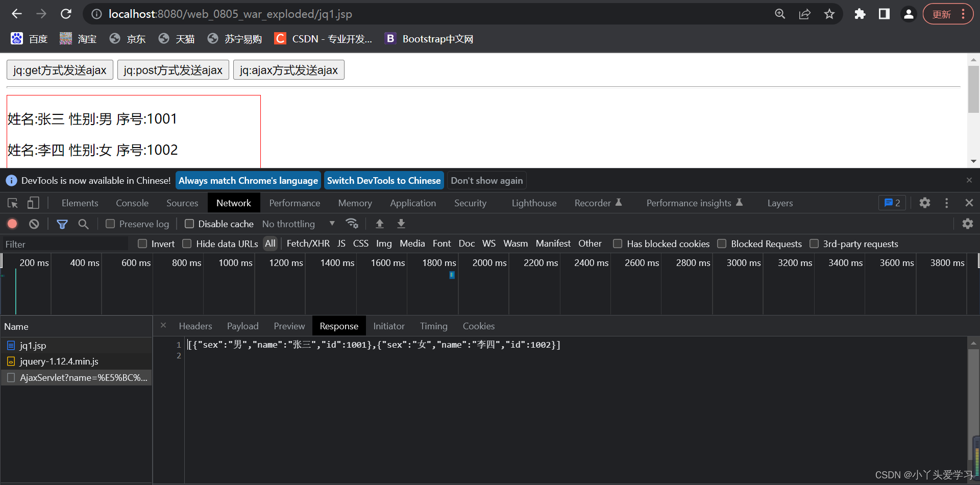Switch to the Console tab

[132, 203]
